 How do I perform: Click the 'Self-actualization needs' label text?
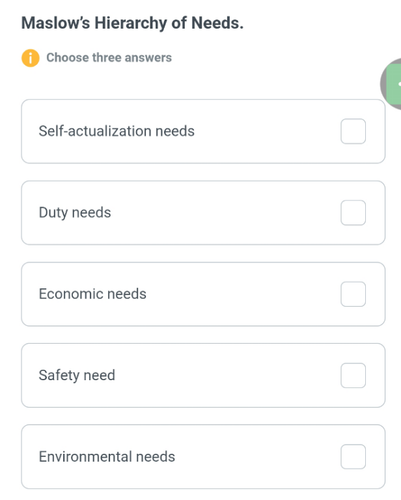coord(117,131)
